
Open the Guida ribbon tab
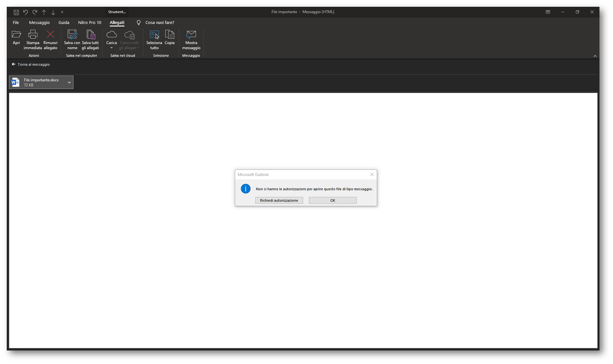click(x=64, y=23)
